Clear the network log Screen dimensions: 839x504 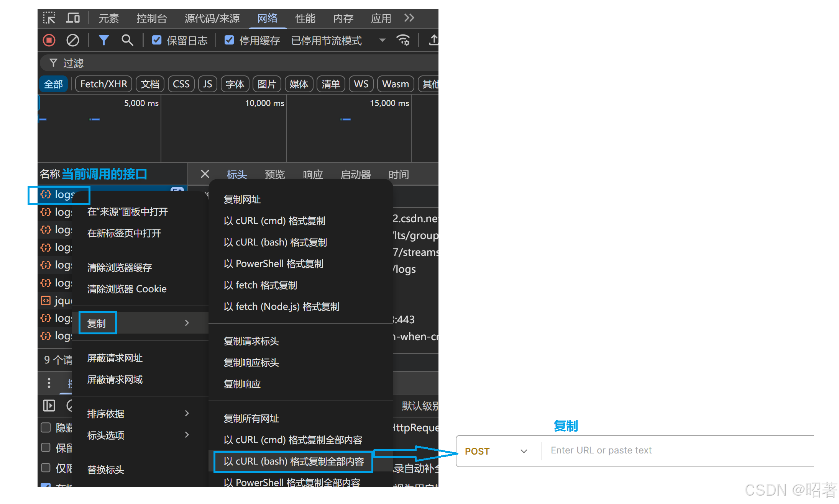[72, 40]
